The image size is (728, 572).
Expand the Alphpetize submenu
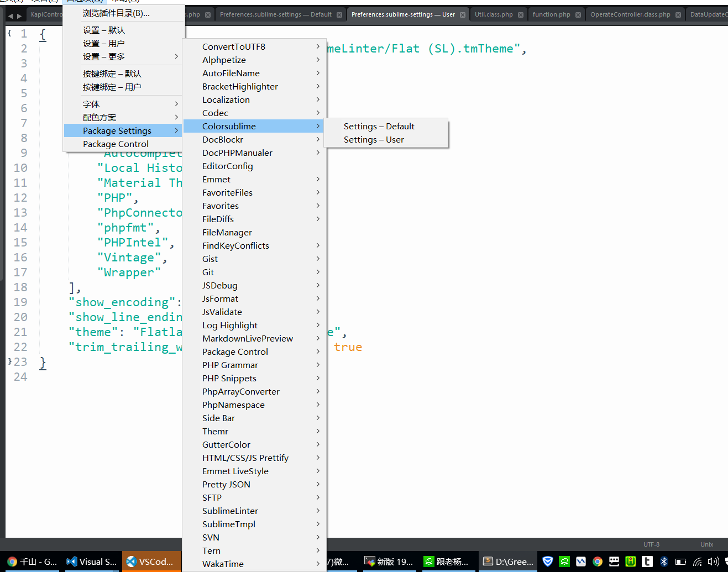point(254,60)
